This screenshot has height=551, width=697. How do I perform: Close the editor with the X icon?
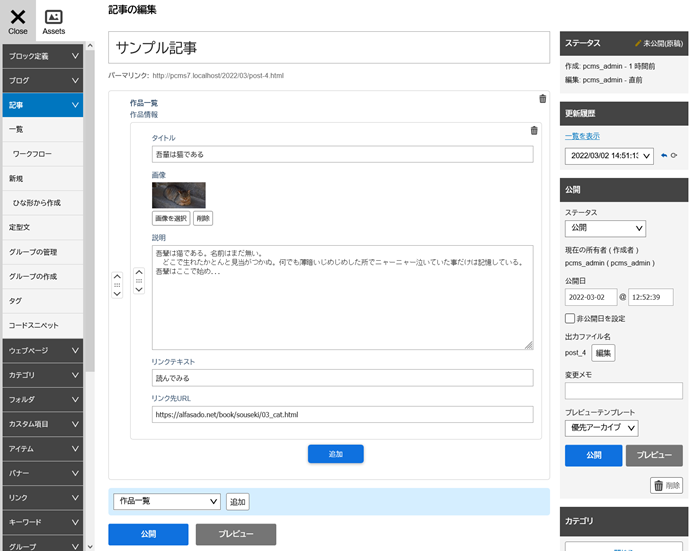click(18, 21)
